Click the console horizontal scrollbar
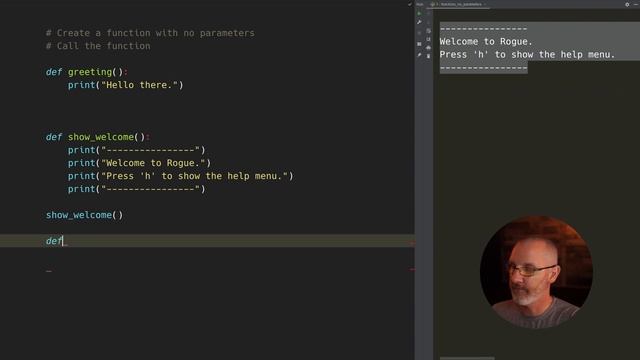Screen dimensions: 640x360 (x=467, y=358)
